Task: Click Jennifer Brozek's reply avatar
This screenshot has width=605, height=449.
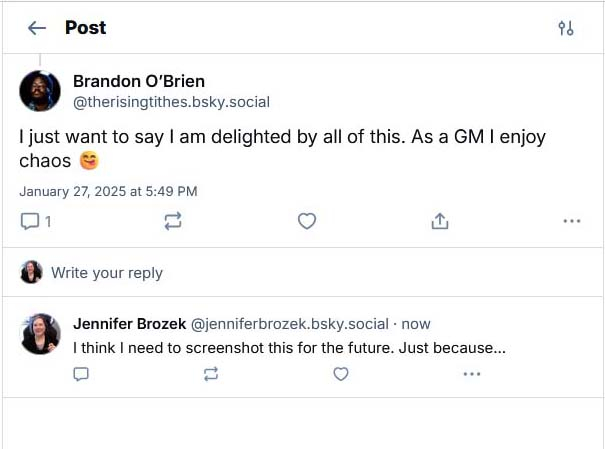Action: 41,334
